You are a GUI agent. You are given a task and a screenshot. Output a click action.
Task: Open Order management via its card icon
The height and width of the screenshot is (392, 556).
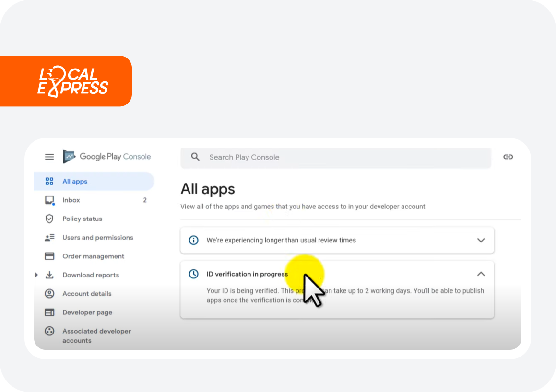[49, 256]
